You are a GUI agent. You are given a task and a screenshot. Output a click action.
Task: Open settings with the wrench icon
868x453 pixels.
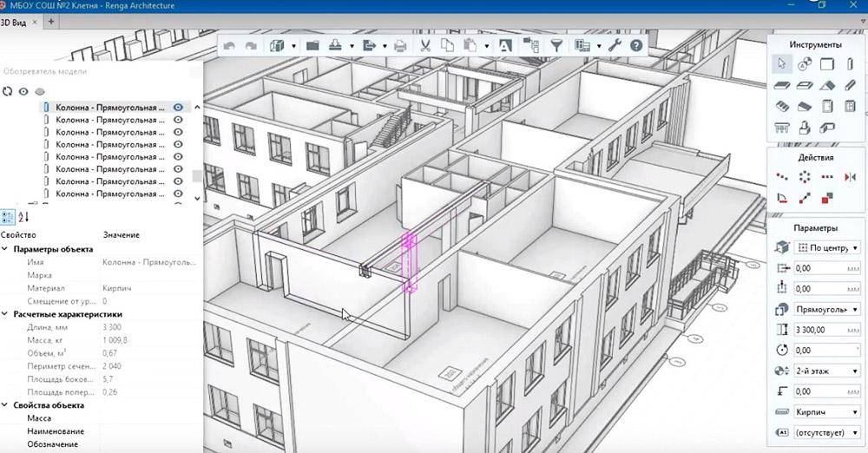coord(615,45)
